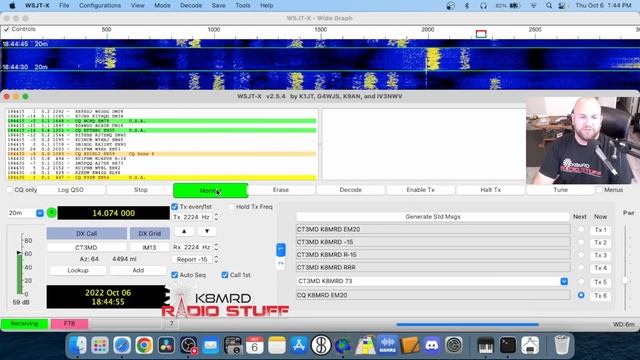
Task: Click the DX Grid field with IM13
Action: [x=149, y=247]
